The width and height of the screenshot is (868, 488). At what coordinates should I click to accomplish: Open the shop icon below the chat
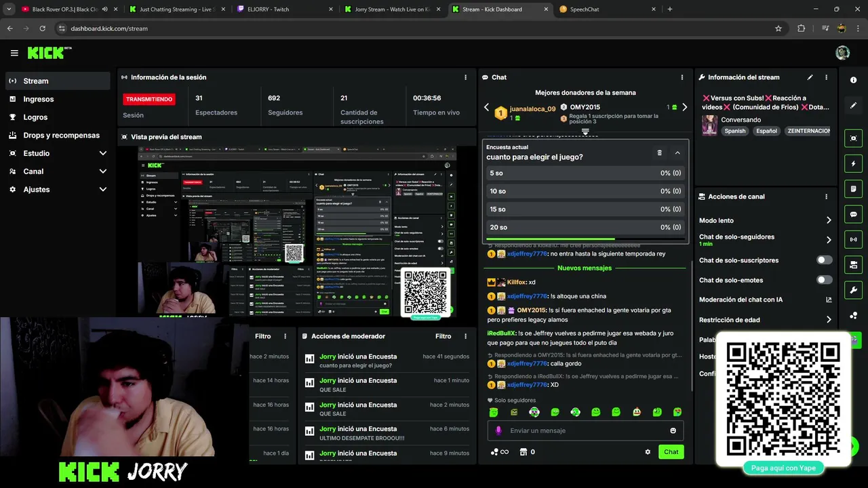[523, 452]
